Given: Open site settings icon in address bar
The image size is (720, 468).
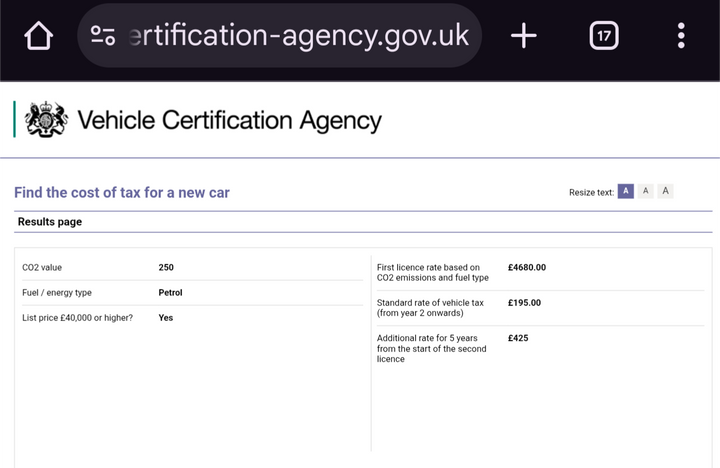Looking at the screenshot, I should [103, 36].
